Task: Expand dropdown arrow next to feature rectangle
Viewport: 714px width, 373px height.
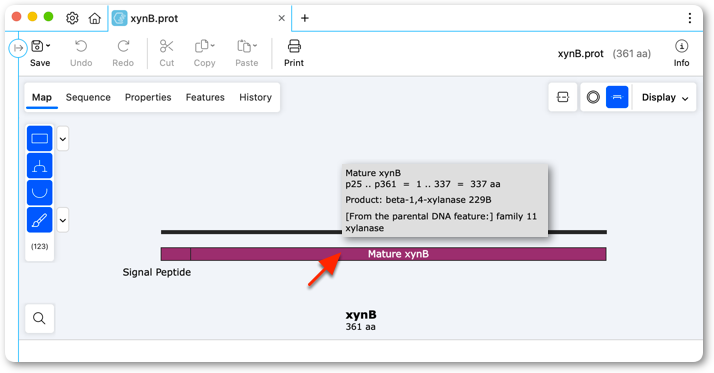Action: (63, 139)
